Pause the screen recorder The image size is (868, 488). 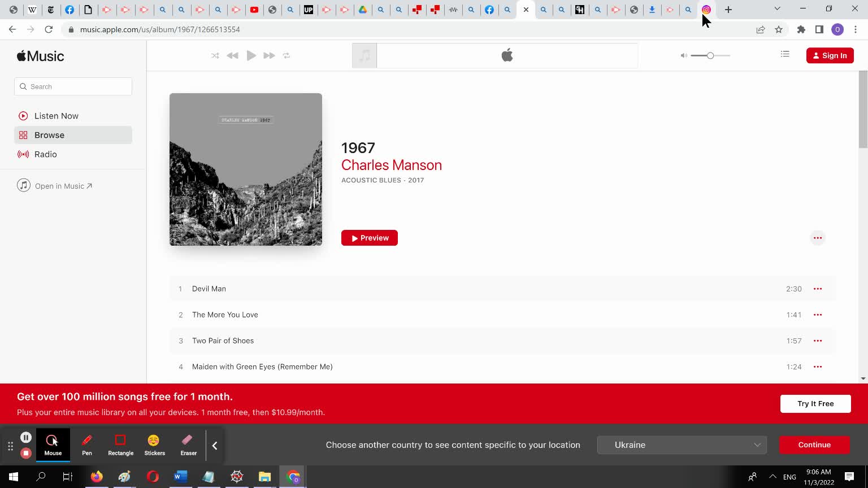(26, 437)
